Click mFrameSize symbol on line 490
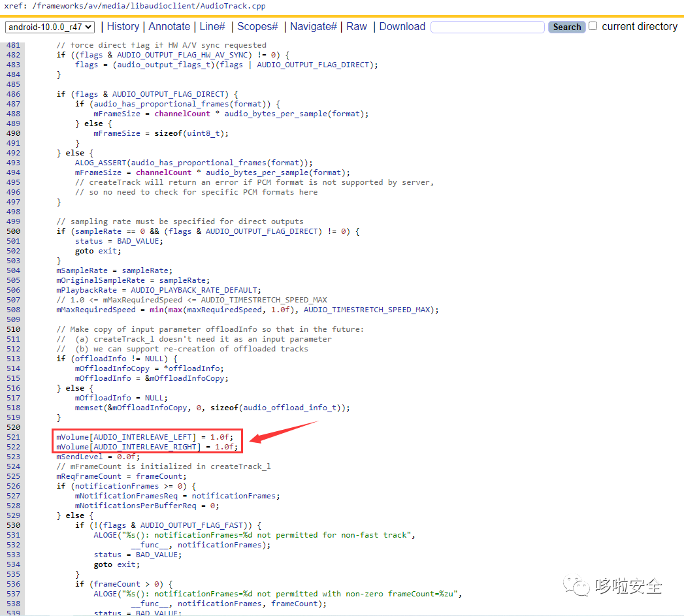This screenshot has height=616, width=684. (117, 133)
